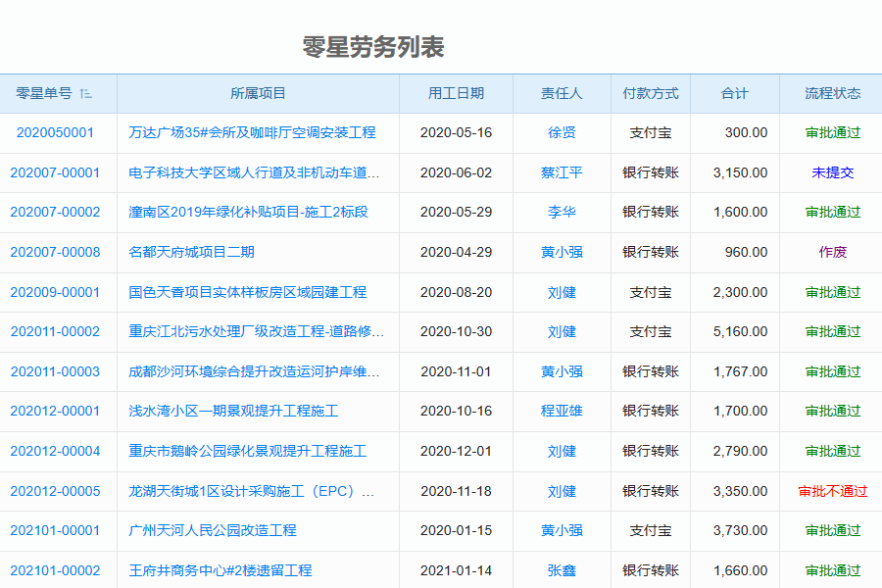
Task: Open order number 202011-00003
Action: 55,372
